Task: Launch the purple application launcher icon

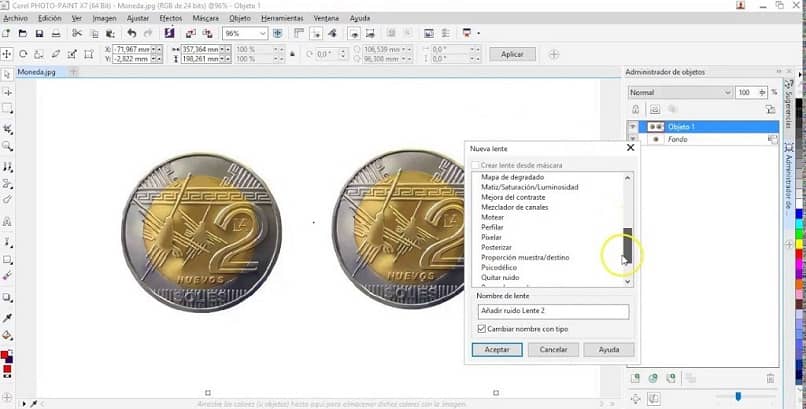Action: pos(169,33)
